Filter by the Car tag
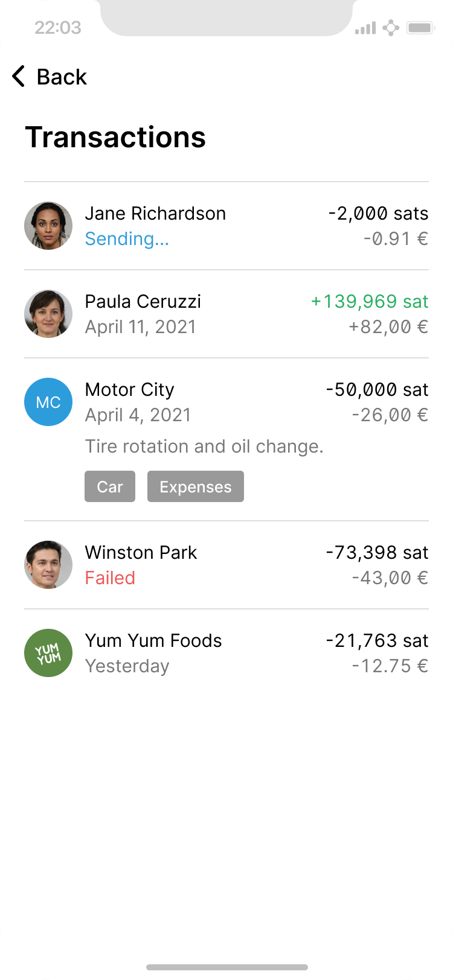The image size is (453, 980). point(110,487)
